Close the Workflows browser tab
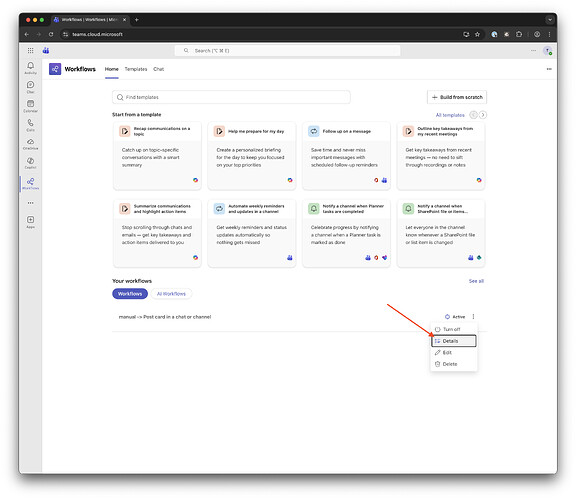Image resolution: width=576 pixels, height=499 pixels. point(125,20)
